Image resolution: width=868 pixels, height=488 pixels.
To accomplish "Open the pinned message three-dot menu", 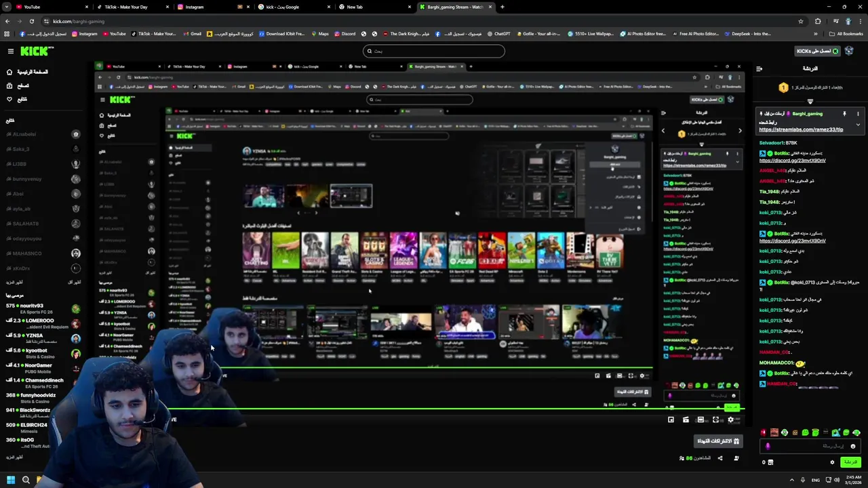I will [858, 114].
